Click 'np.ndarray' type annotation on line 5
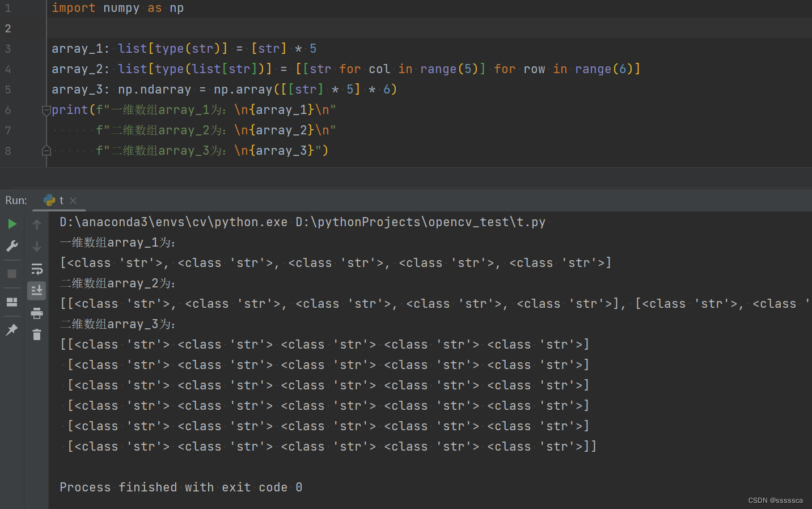The width and height of the screenshot is (812, 509). pos(155,90)
